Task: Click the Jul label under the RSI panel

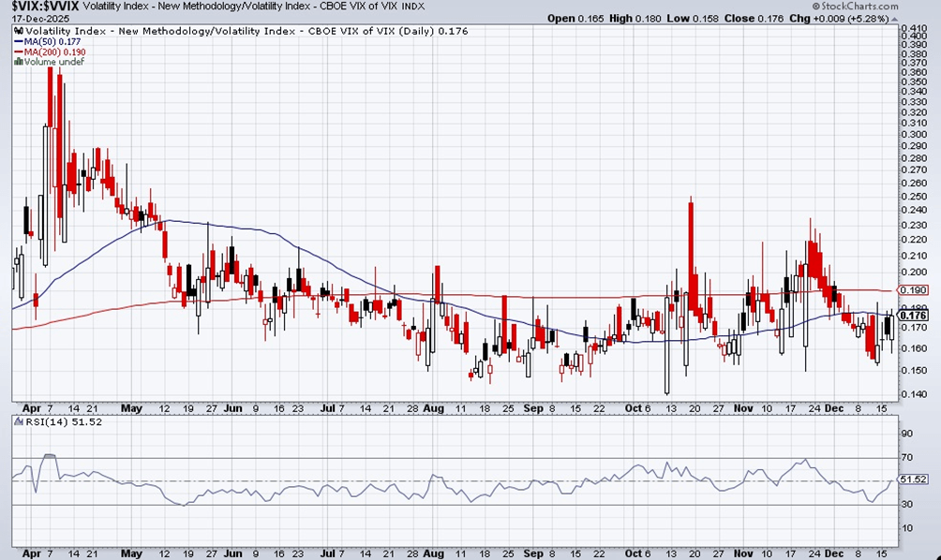Action: pyautogui.click(x=328, y=553)
